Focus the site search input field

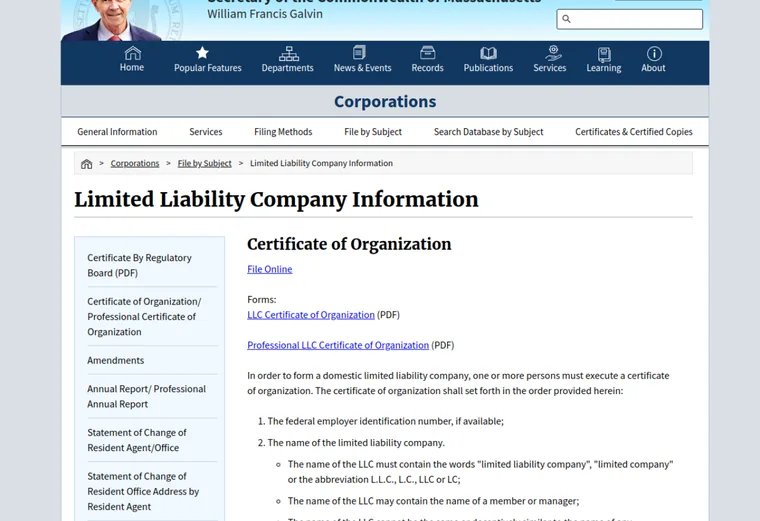point(630,19)
